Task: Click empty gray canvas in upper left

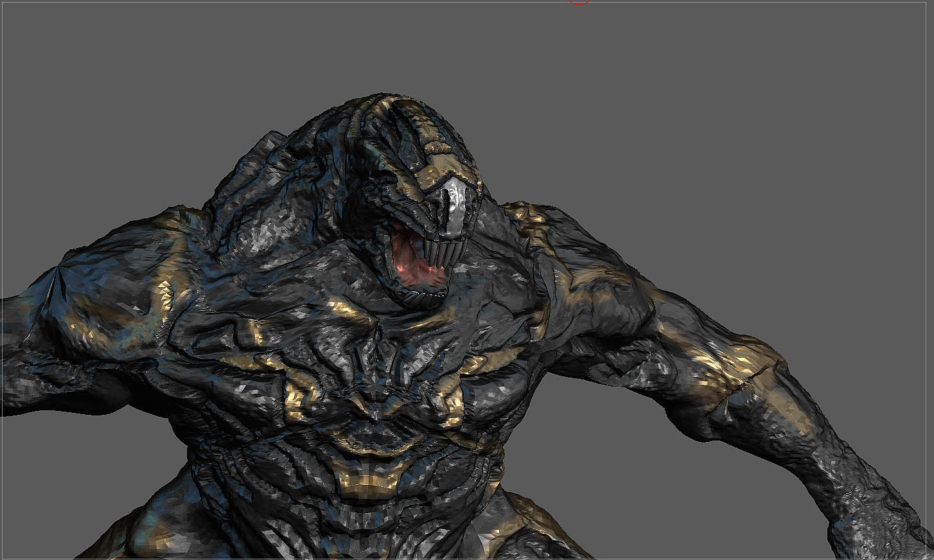Action: click(128, 96)
